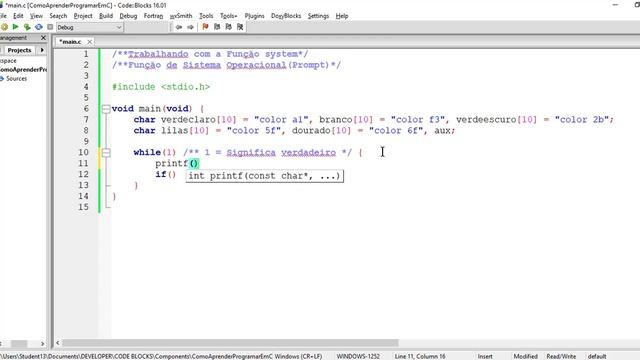Click 'void main(void)' on line 6
Screen dimensions: 640x360
point(152,109)
